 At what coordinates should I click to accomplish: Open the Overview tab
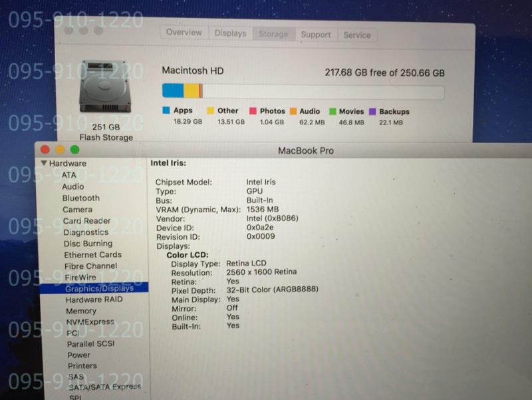184,33
